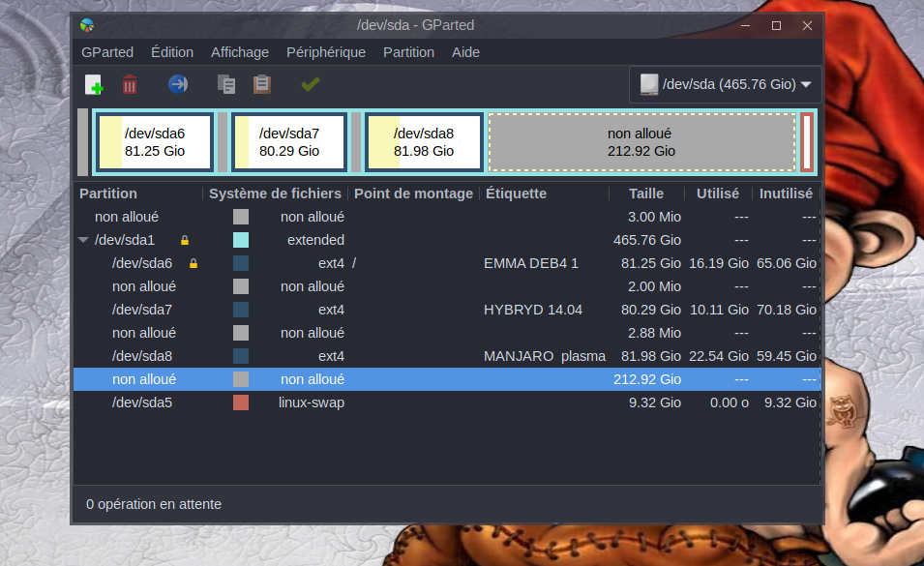Screen dimensions: 924x566
Task: Click the 9.32 Gio size cell of /dev/sda5
Action: (655, 402)
